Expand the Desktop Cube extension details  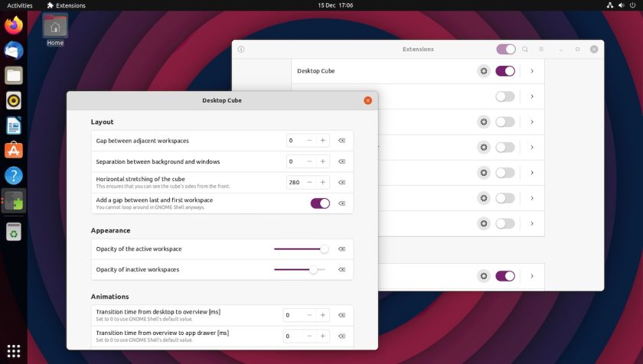tap(532, 71)
